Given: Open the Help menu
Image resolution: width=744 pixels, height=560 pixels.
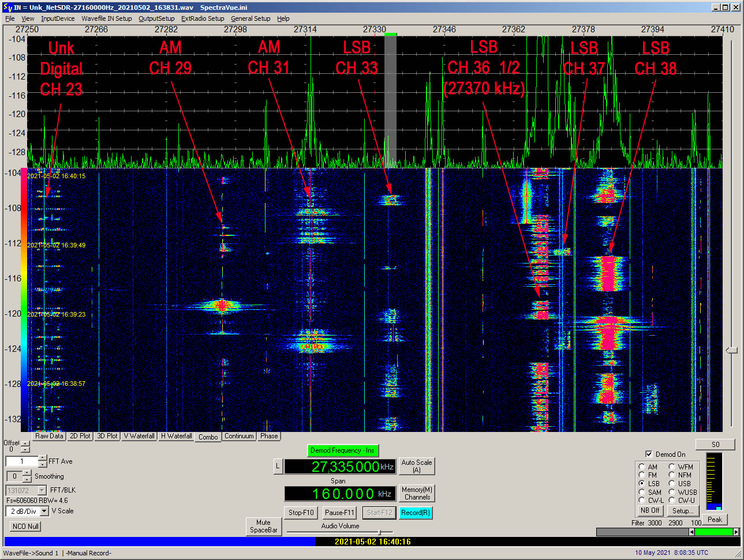Looking at the screenshot, I should (283, 18).
